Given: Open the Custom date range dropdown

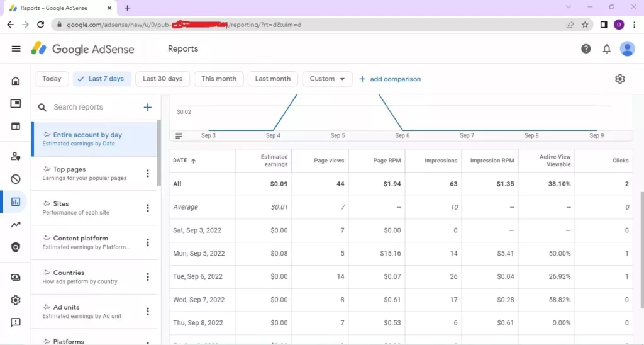Looking at the screenshot, I should coord(327,79).
